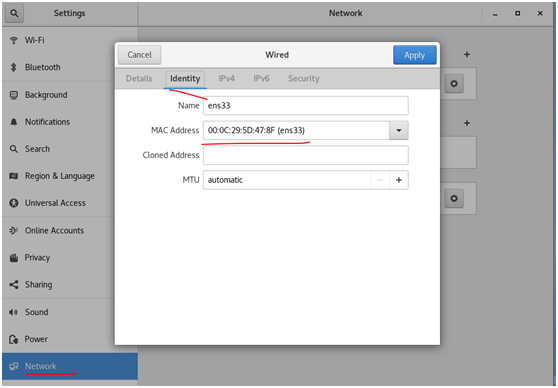
Task: Click the Privacy hand icon
Action: click(14, 257)
